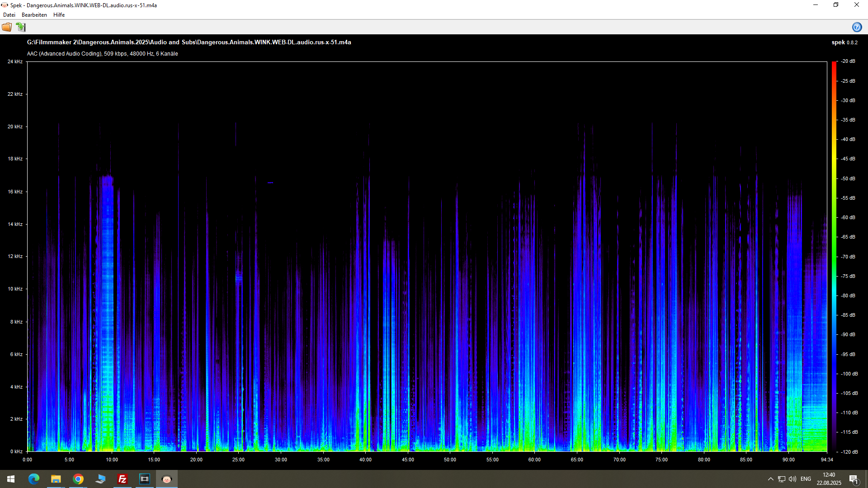This screenshot has height=488, width=868.
Task: Open File Explorer from taskbar
Action: (x=56, y=479)
